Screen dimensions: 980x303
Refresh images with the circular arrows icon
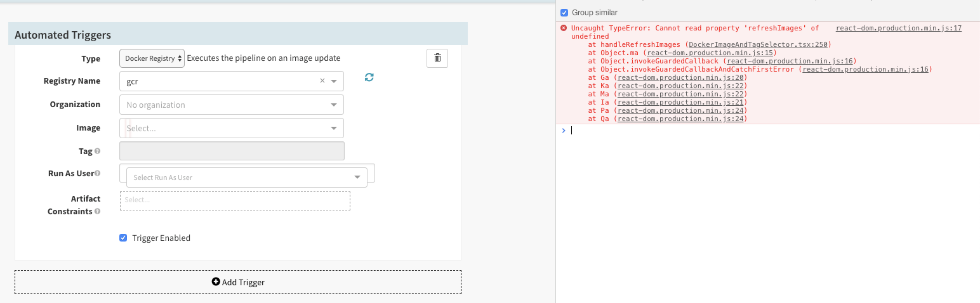(x=369, y=77)
